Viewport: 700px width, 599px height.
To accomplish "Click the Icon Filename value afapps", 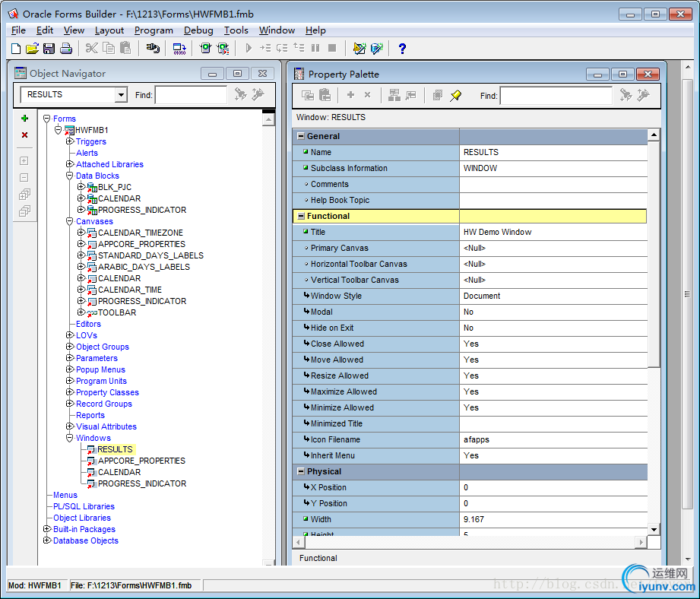I will [x=477, y=439].
